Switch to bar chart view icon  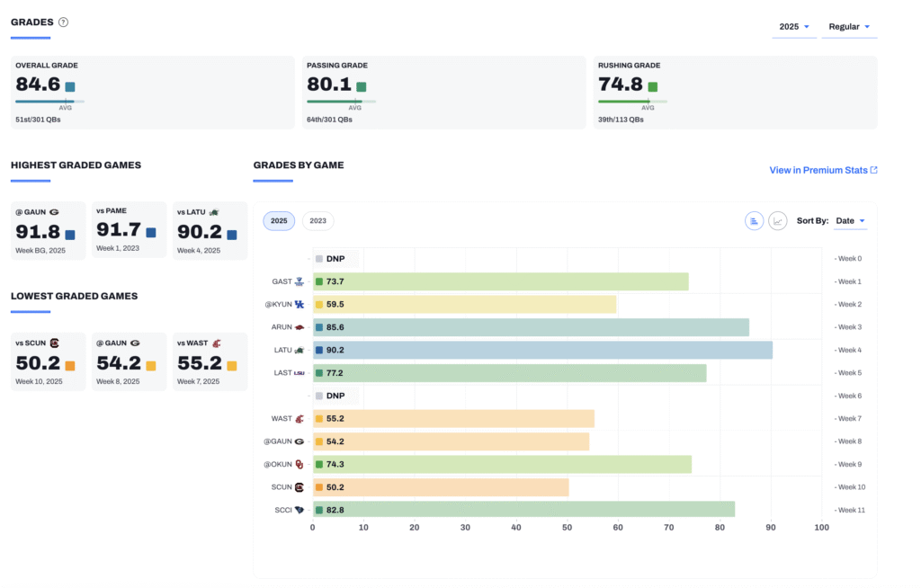point(754,221)
